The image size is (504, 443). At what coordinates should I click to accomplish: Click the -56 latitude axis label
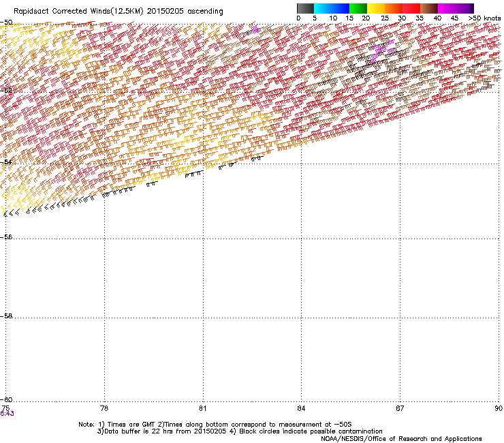(x=6, y=236)
